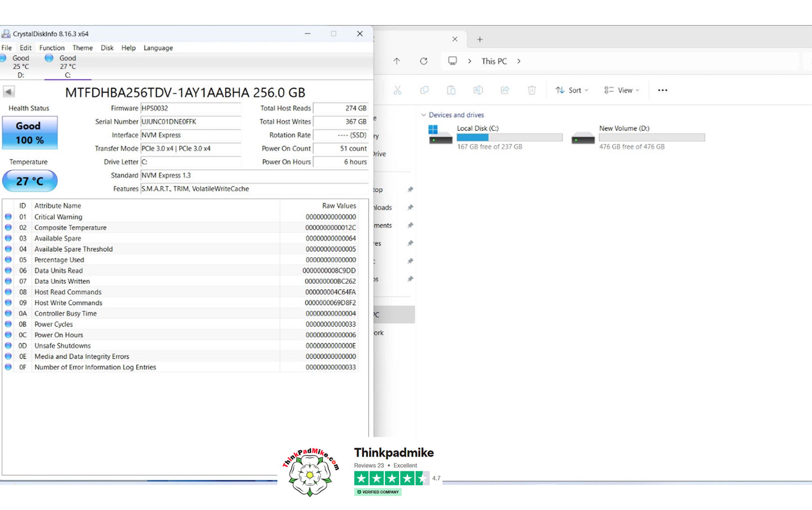This screenshot has height=510, width=812.
Task: Click the This PC breadcrumb
Action: 494,61
